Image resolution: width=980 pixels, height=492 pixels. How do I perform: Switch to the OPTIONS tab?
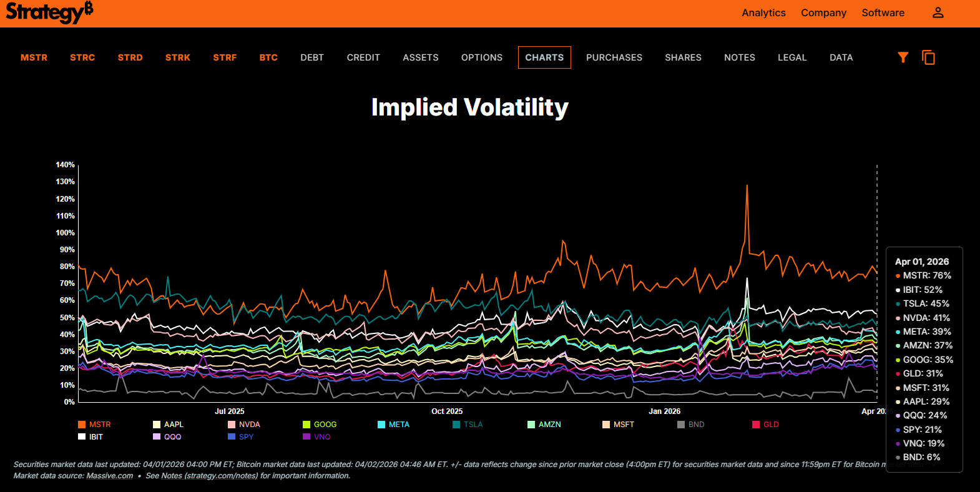click(481, 57)
